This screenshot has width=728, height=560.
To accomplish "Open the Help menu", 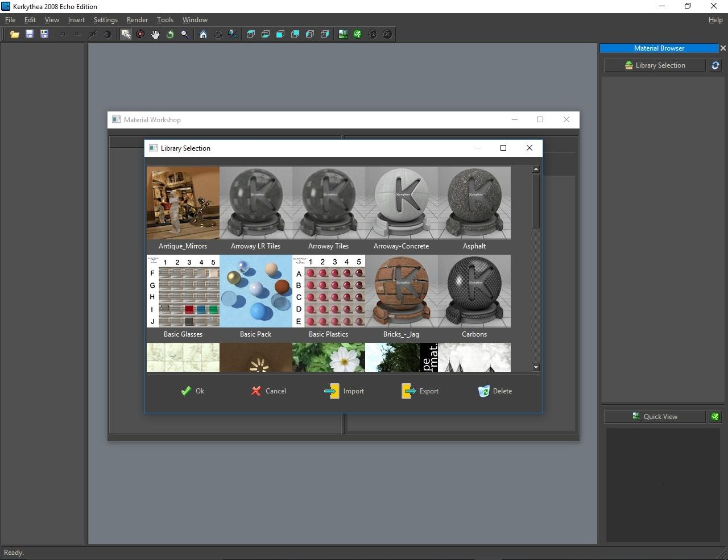I will [x=715, y=20].
